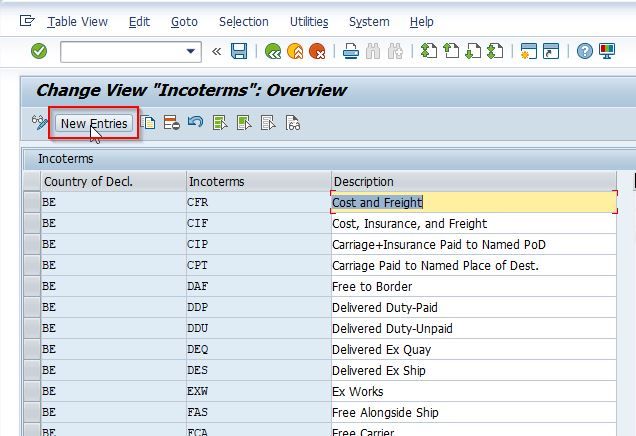Select the CIF row selector

32,223
